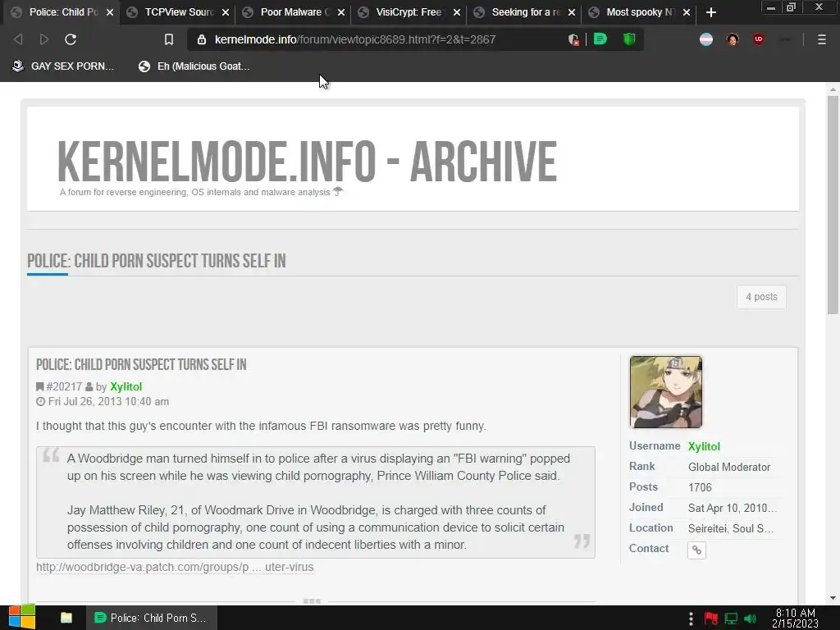Click the '4 posts' counter box
Screen dimensions: 840x630
[761, 297]
